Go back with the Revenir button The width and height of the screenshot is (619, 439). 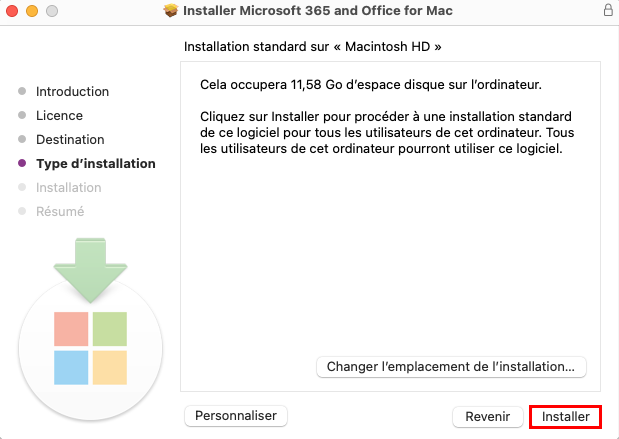[x=488, y=416]
